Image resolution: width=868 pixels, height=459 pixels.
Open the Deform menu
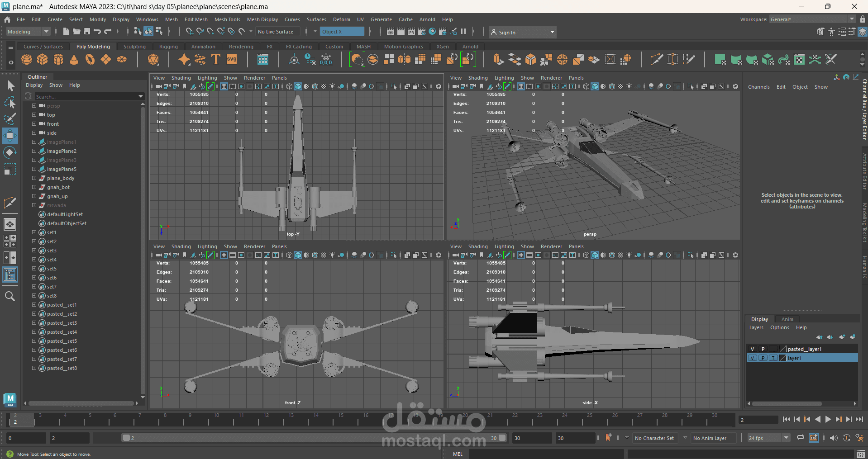tap(342, 19)
